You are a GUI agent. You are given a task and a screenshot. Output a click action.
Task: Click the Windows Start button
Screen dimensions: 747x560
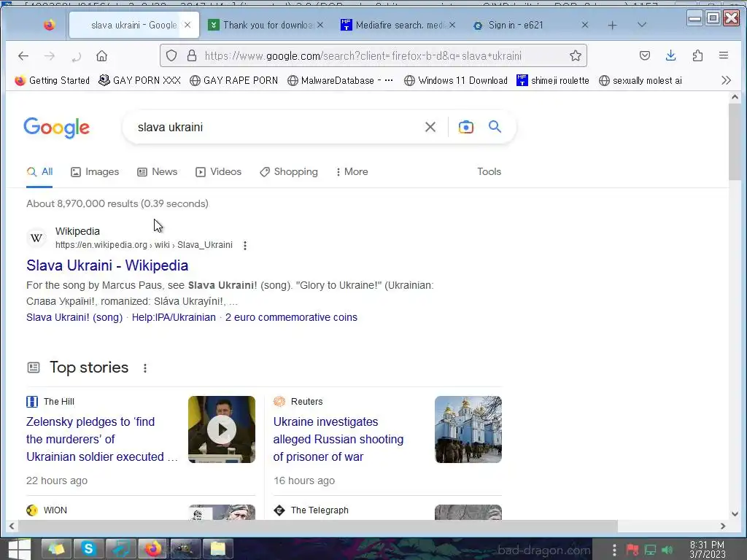tap(19, 549)
